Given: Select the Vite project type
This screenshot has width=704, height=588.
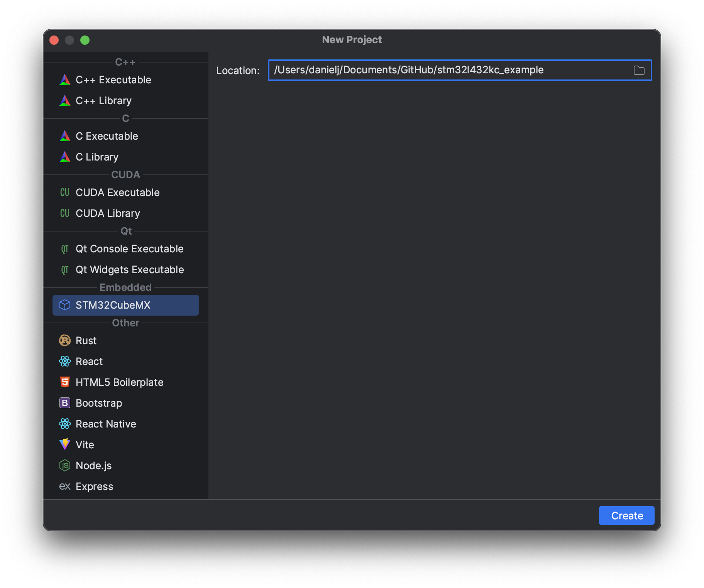Looking at the screenshot, I should pos(84,444).
